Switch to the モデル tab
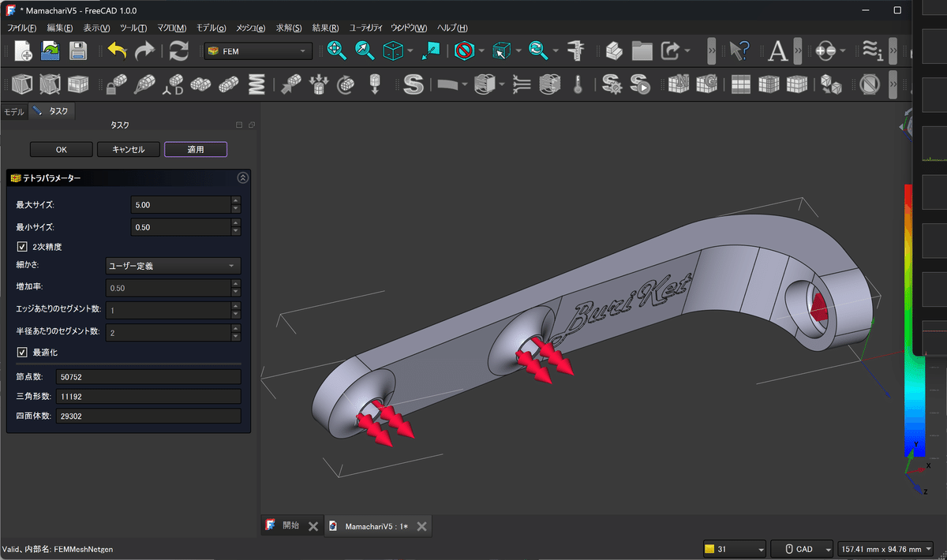The width and height of the screenshot is (947, 560). (14, 111)
